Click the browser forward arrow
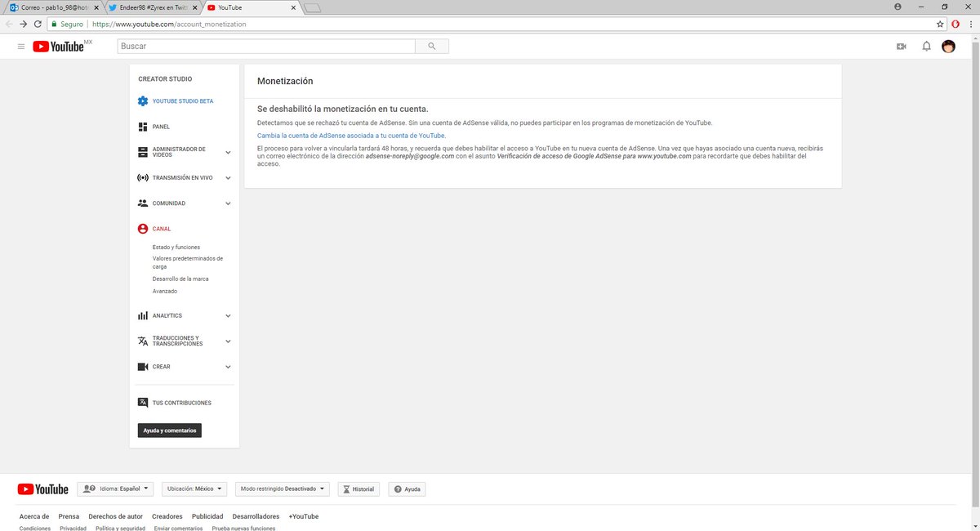Viewport: 980px width, 531px height. [x=23, y=24]
